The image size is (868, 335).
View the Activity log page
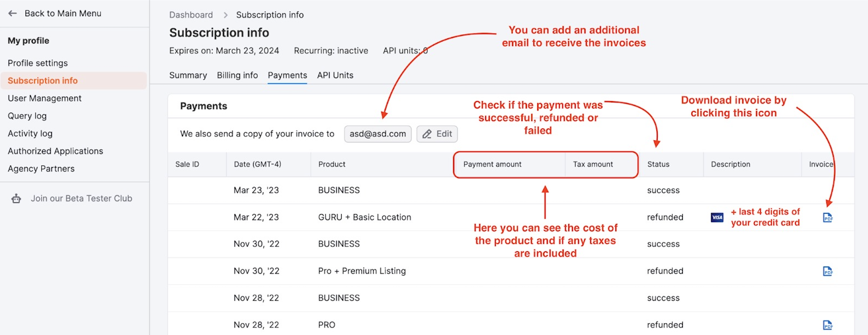click(30, 134)
